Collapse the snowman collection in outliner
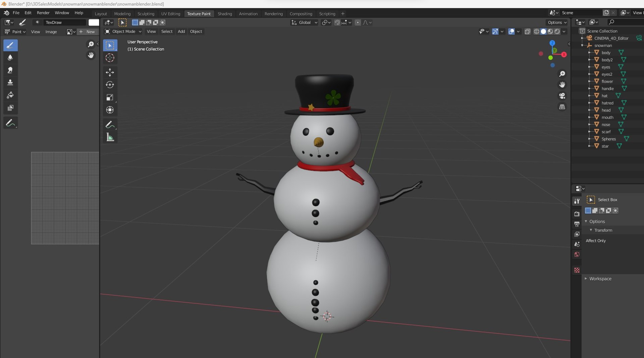The image size is (644, 358). point(583,46)
